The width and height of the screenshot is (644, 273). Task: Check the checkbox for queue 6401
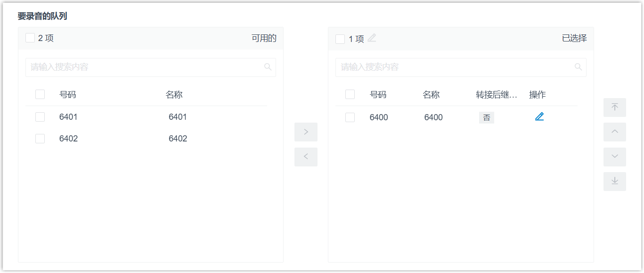click(40, 117)
